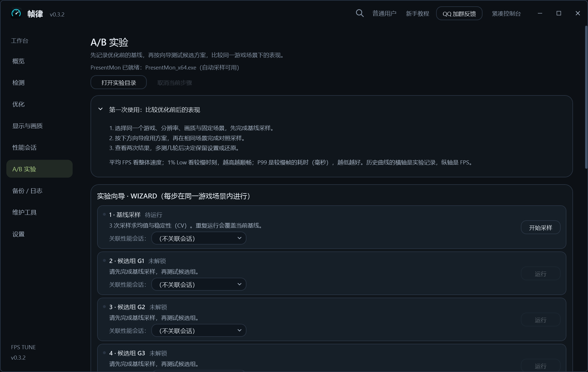Click the vertical scrollbar thumb
The image size is (588, 372).
tap(586, 97)
